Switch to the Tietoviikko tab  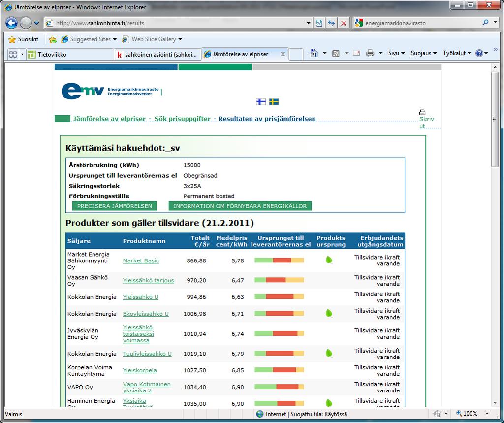70,54
